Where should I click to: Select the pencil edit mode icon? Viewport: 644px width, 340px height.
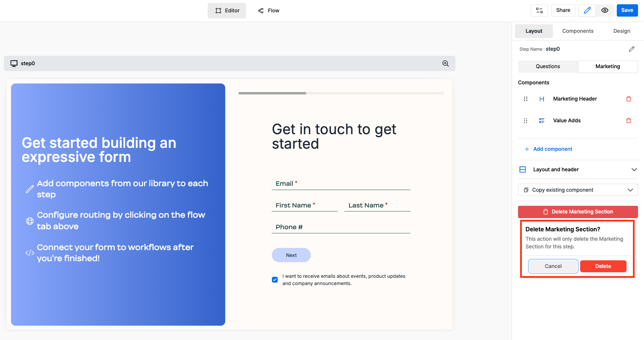587,10
